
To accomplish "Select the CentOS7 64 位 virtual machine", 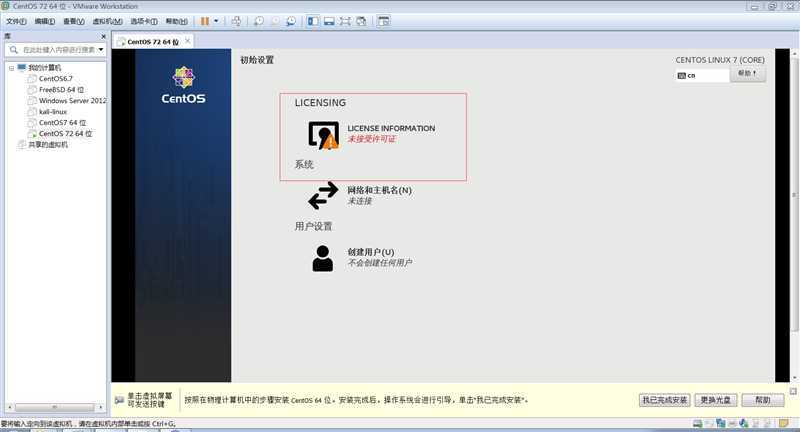I will point(62,122).
